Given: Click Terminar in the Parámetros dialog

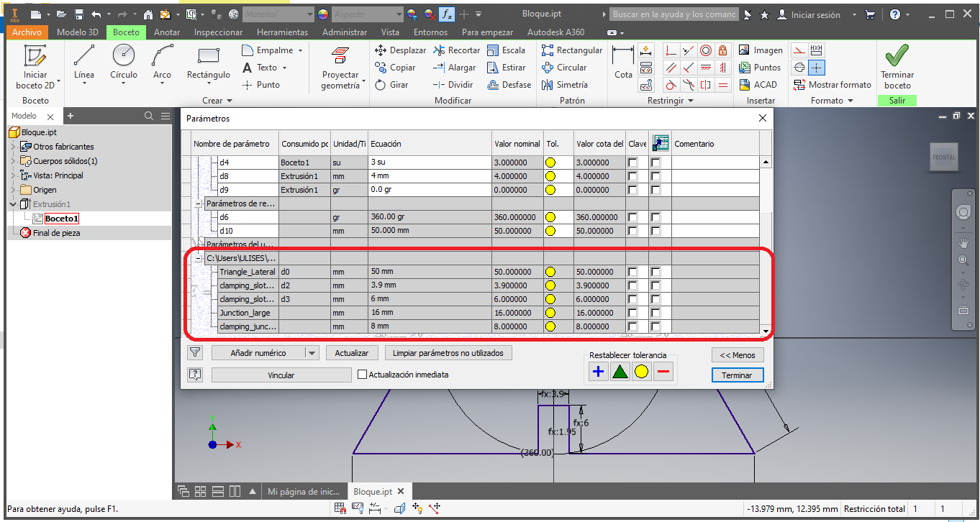Looking at the screenshot, I should [738, 375].
